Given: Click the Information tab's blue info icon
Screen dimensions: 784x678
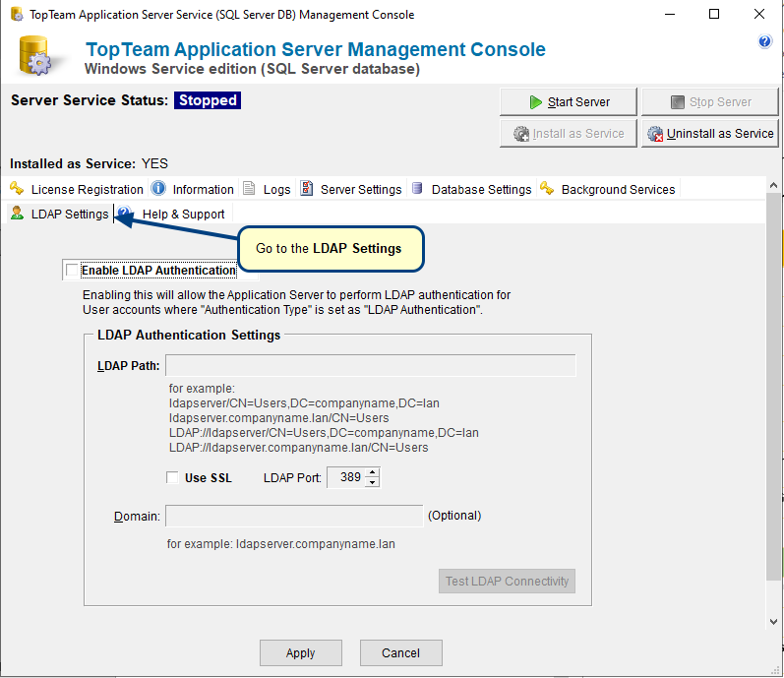Looking at the screenshot, I should 158,189.
